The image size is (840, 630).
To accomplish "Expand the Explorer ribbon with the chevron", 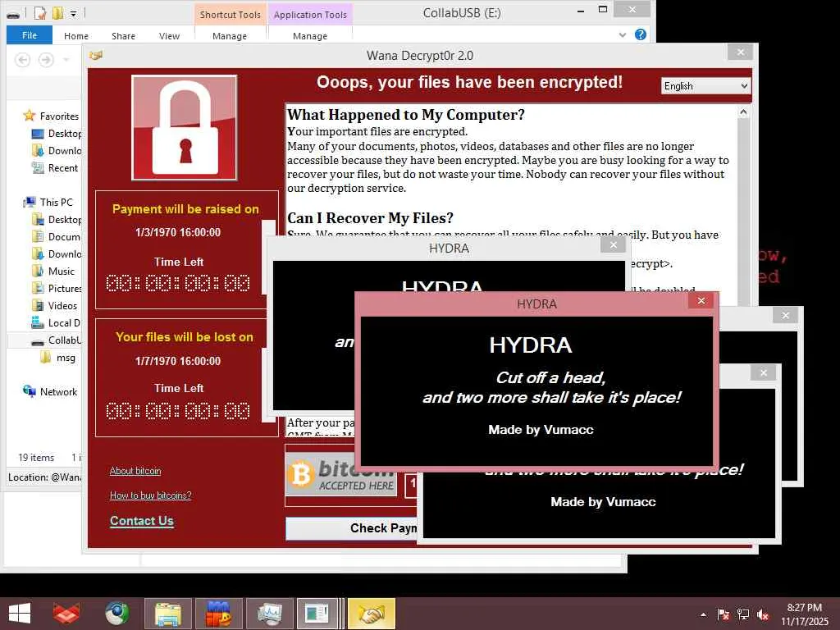I will click(x=623, y=34).
